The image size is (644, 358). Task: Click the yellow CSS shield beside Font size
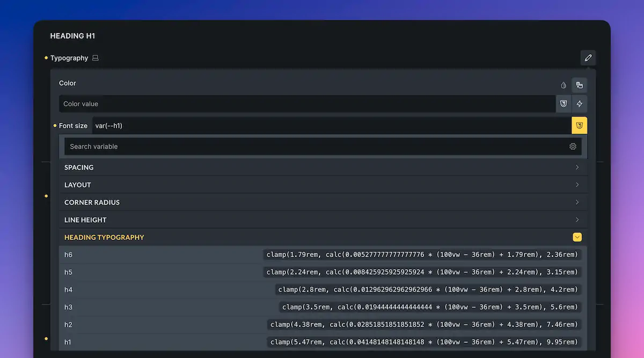tap(579, 125)
